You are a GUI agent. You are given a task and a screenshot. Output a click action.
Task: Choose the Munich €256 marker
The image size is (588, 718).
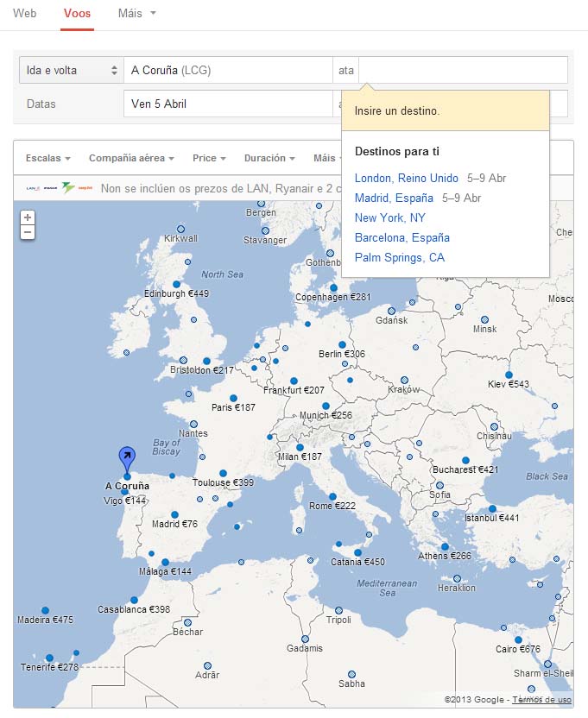pos(326,406)
